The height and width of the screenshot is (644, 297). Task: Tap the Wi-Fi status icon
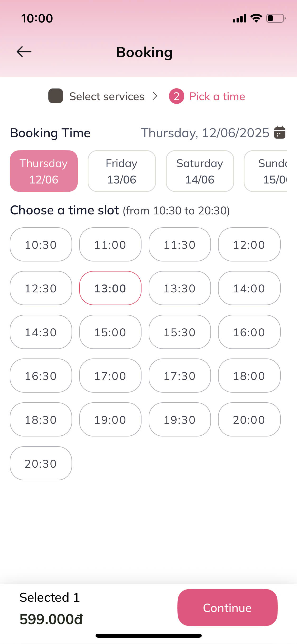(x=256, y=18)
